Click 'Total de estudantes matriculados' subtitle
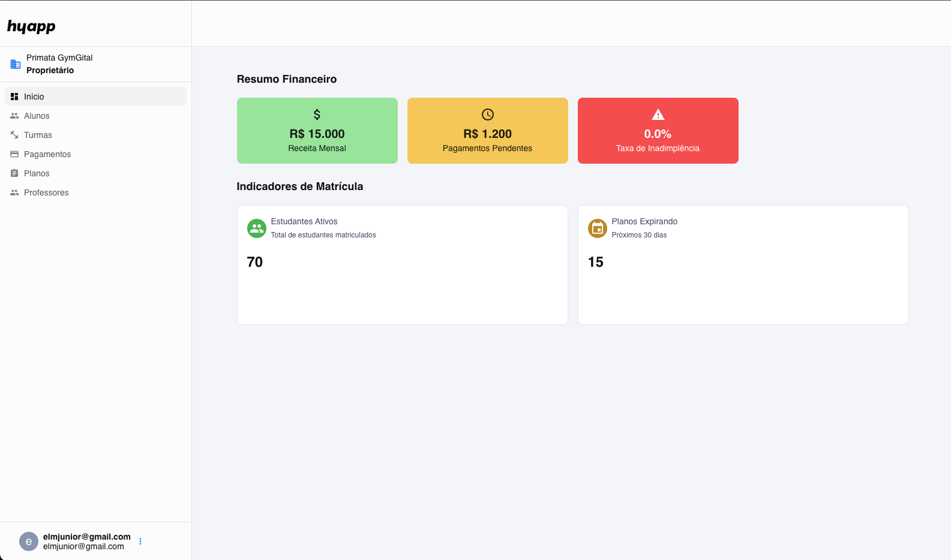This screenshot has width=951, height=560. pos(323,235)
